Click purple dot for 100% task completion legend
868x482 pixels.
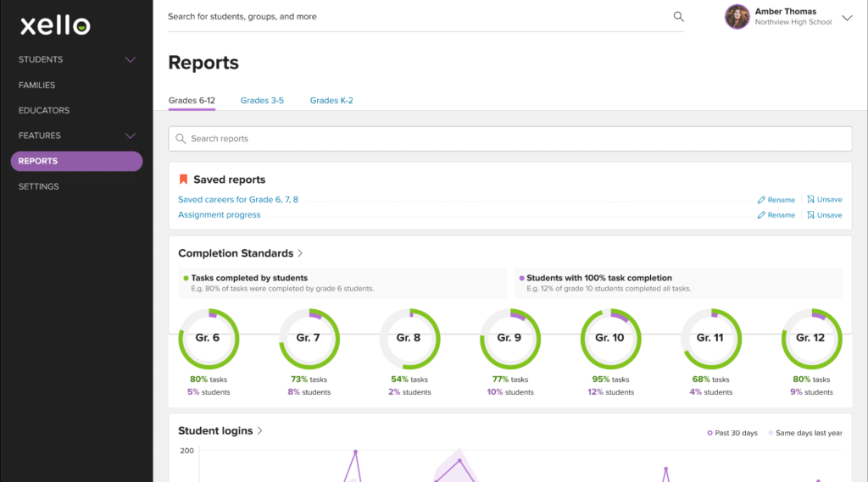521,279
